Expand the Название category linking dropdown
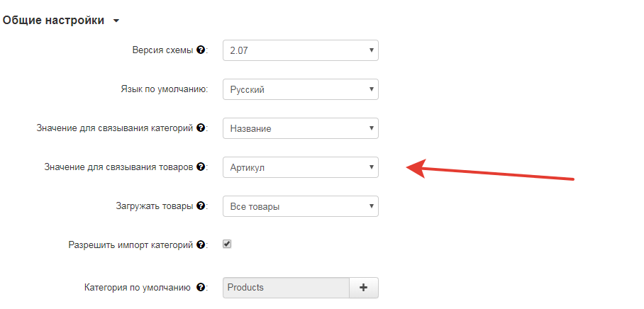644x309 pixels. 301,128
